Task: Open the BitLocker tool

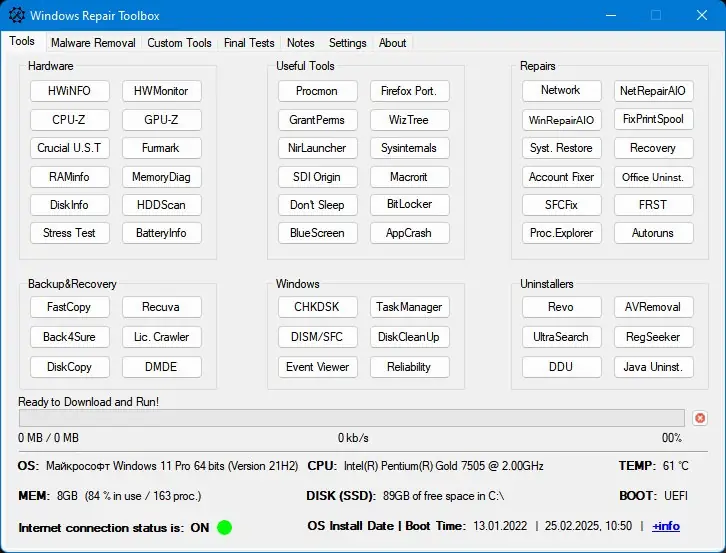Action: (409, 204)
